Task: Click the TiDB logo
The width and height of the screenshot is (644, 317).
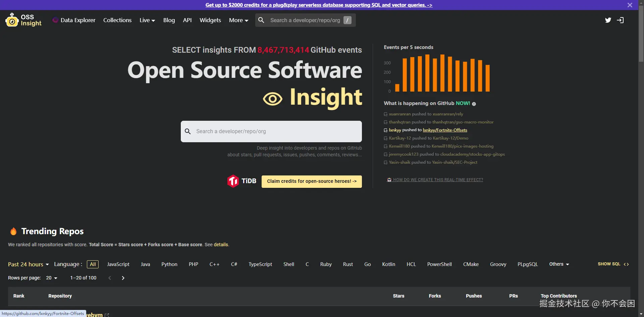Action: [x=241, y=181]
